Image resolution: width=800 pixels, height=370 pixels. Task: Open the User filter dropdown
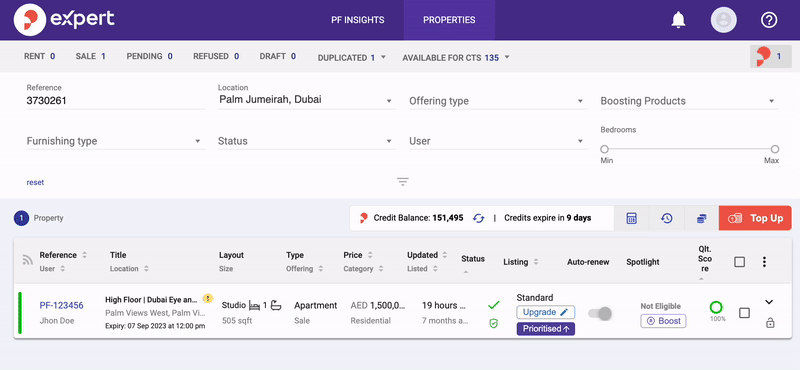pyautogui.click(x=498, y=141)
